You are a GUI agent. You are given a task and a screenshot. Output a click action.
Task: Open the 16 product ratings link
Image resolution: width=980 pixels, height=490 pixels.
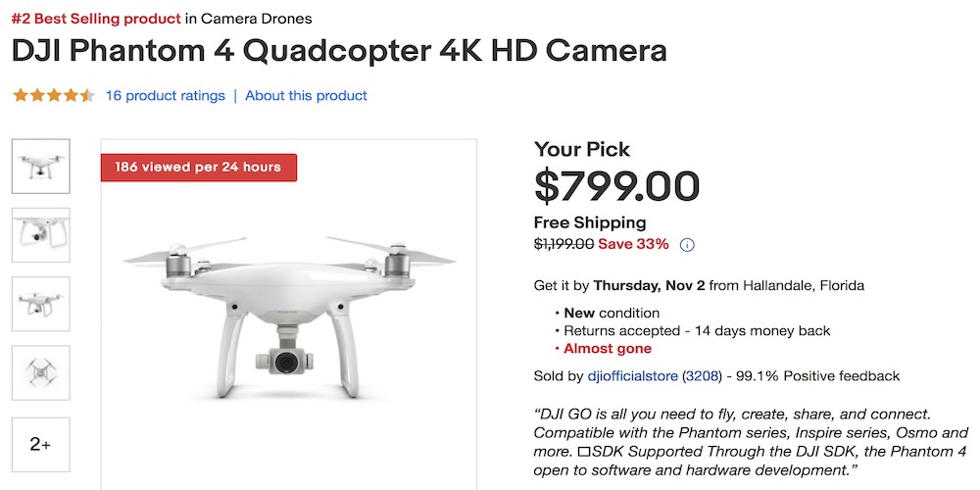pyautogui.click(x=165, y=96)
